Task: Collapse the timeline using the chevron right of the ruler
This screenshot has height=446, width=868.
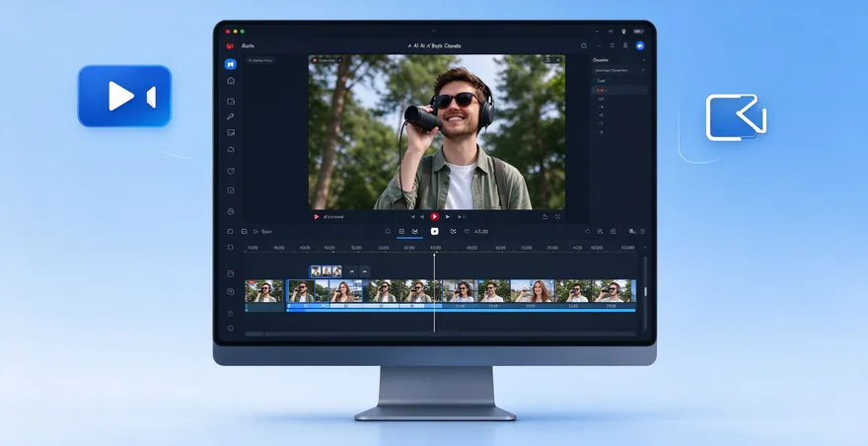Action: [x=644, y=248]
